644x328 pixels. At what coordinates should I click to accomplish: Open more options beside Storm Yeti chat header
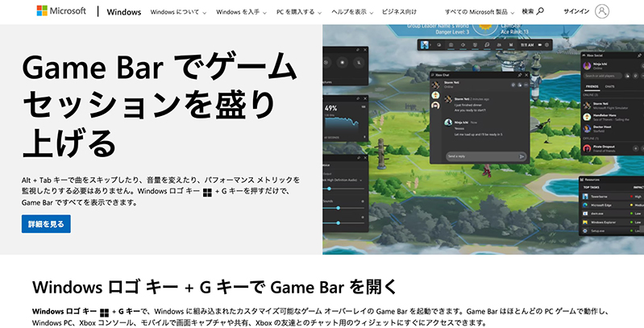pos(526,85)
